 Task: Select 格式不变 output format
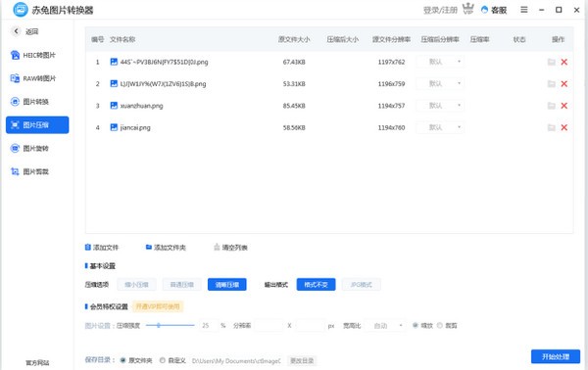pyautogui.click(x=316, y=285)
